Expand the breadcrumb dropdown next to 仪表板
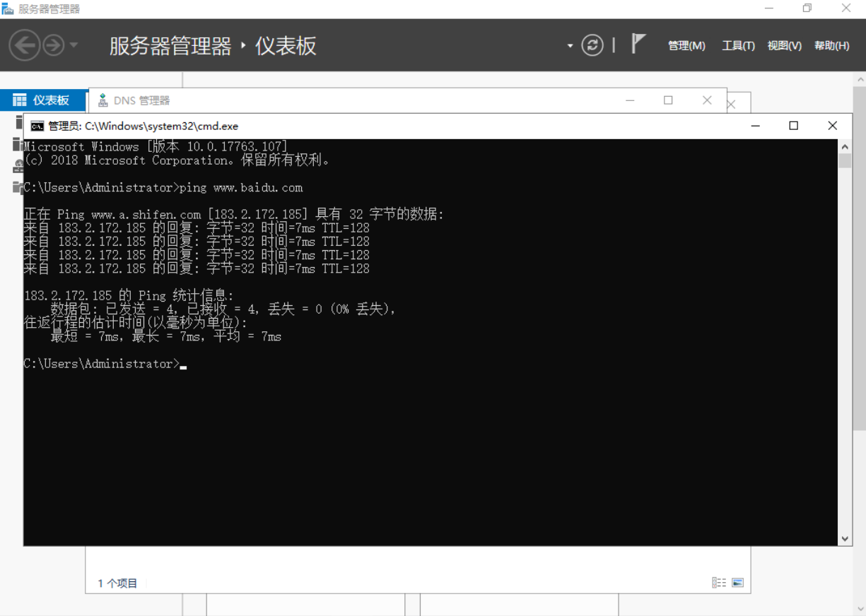 pyautogui.click(x=569, y=45)
